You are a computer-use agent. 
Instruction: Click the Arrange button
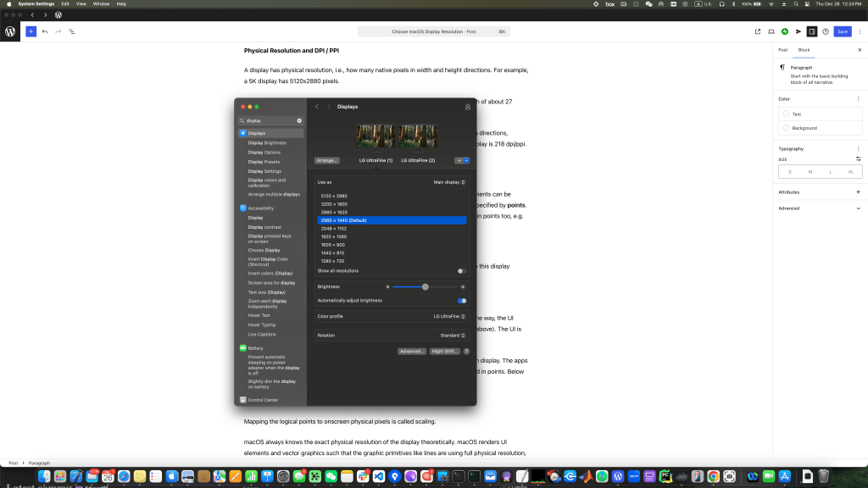[x=327, y=160]
